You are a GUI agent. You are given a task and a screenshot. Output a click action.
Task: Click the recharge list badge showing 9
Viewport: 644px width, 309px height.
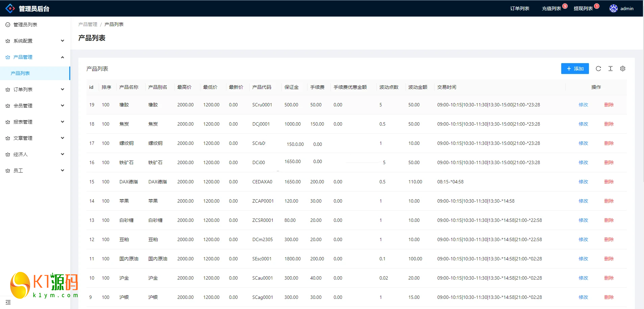(565, 6)
